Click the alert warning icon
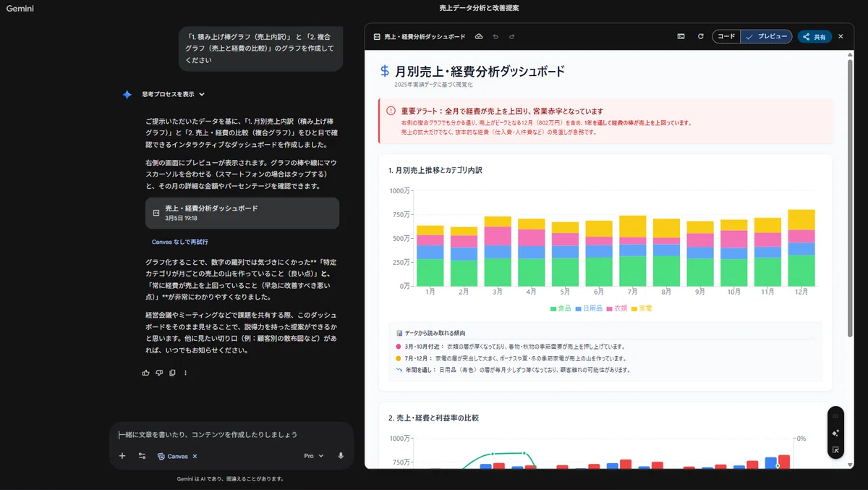 391,111
